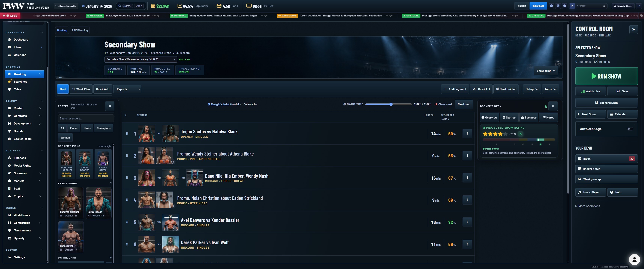Open the Setup dropdown menu

pyautogui.click(x=532, y=89)
